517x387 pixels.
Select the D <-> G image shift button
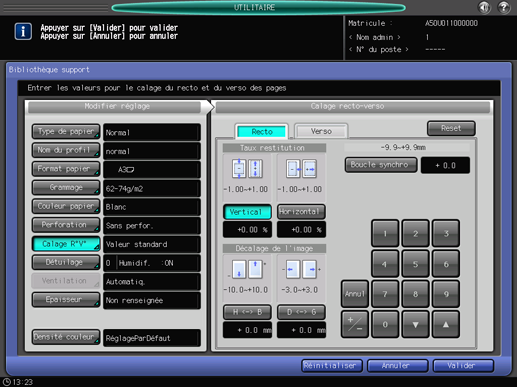[301, 312]
